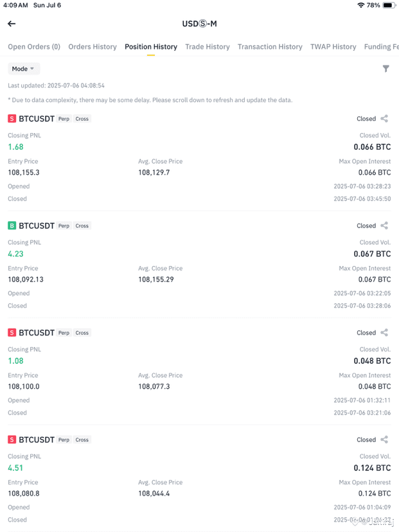Switch to Open Orders (0) tab
This screenshot has width=399, height=532.
pyautogui.click(x=34, y=47)
